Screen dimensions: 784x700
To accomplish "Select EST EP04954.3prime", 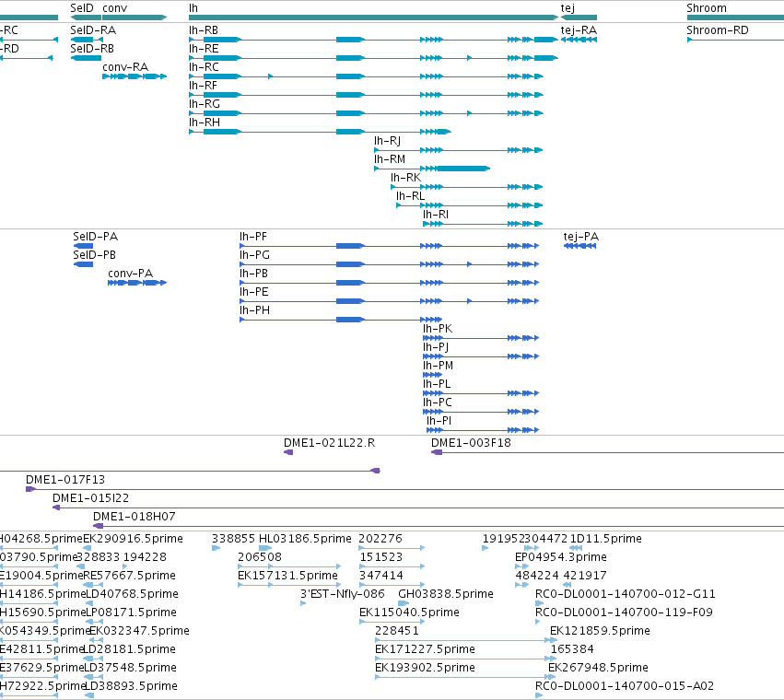I will point(522,567).
